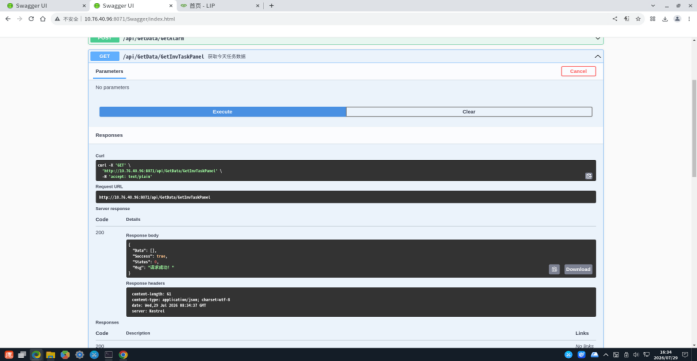Viewport: 697px width, 361px height.
Task: Click the browser forward arrow
Action: pos(20,19)
